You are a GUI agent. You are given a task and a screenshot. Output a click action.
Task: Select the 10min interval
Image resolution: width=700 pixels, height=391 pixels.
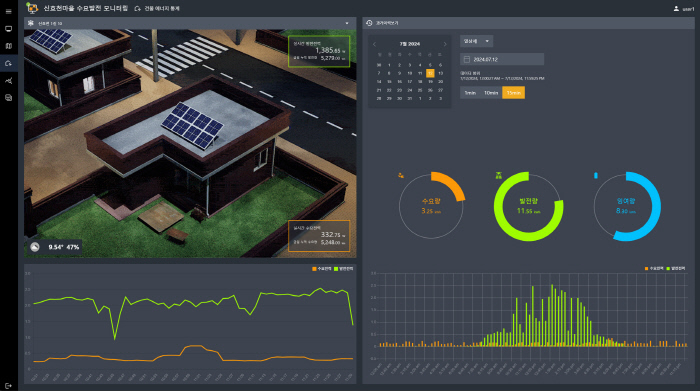pyautogui.click(x=491, y=93)
